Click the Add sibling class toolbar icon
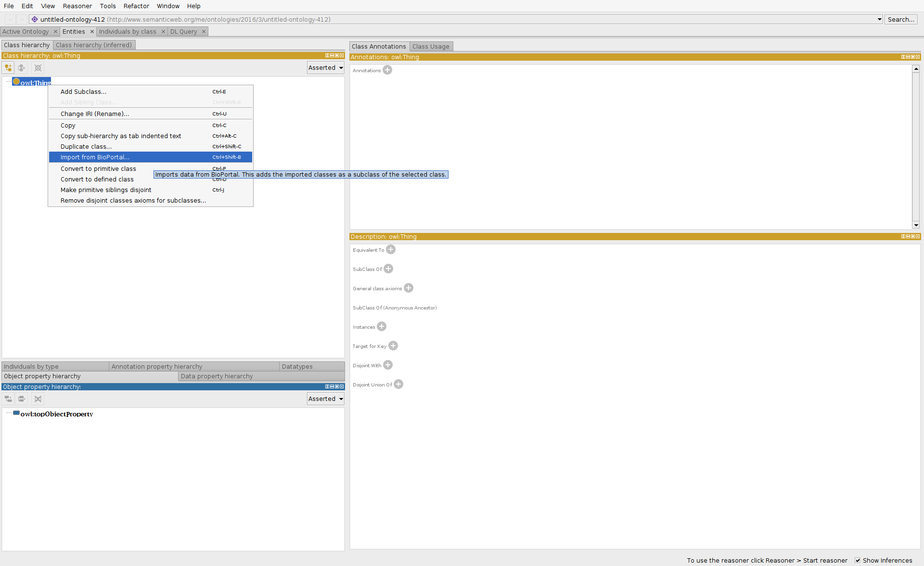This screenshot has height=566, width=924. pyautogui.click(x=22, y=68)
